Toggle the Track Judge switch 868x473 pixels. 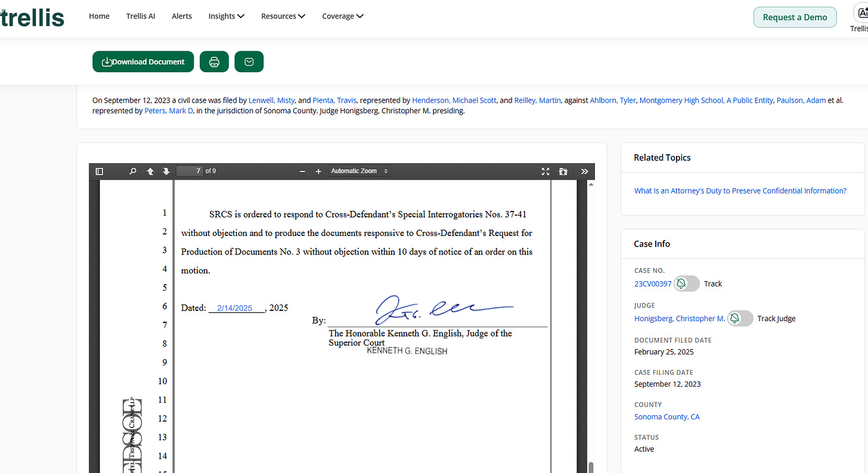(x=740, y=319)
